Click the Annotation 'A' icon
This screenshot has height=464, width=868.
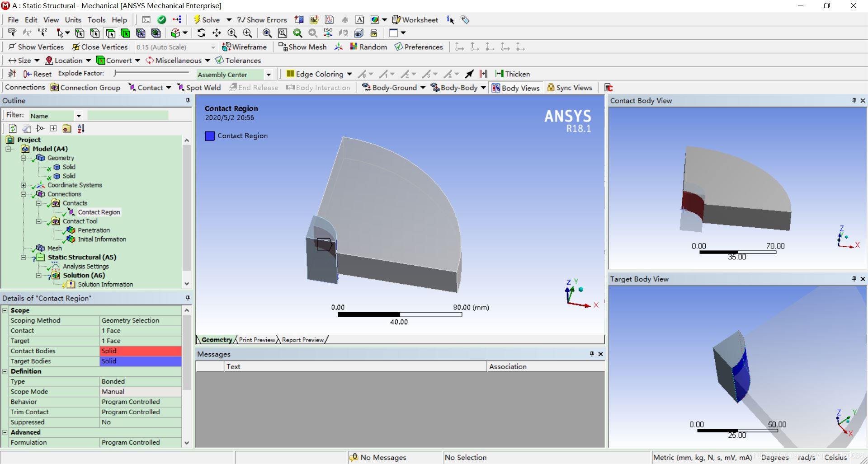tap(360, 19)
